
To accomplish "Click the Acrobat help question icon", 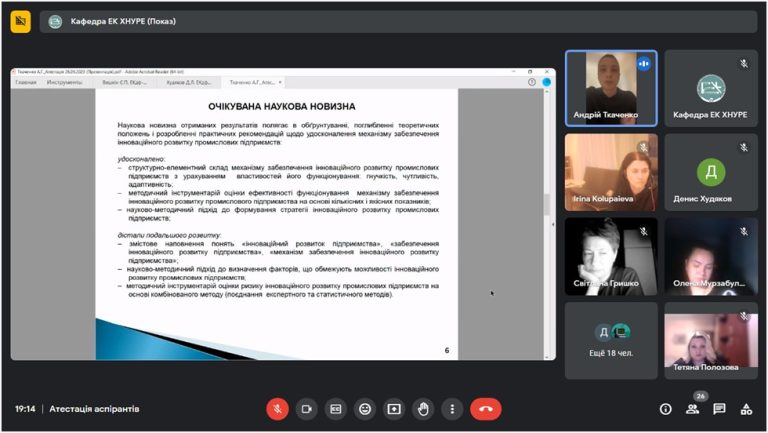I will (x=532, y=82).
